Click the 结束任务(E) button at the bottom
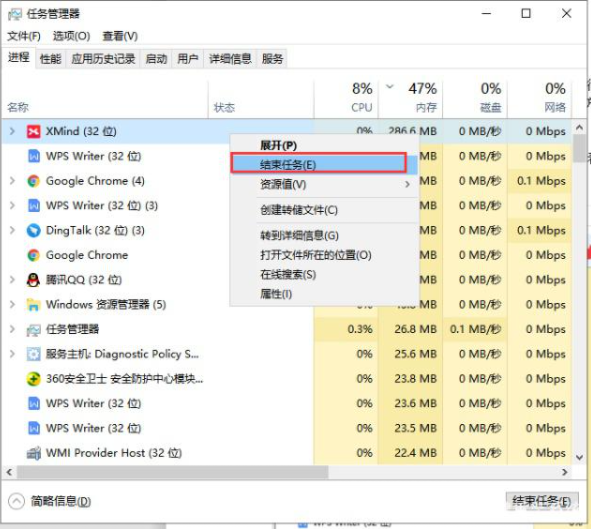591x529 pixels. [542, 501]
